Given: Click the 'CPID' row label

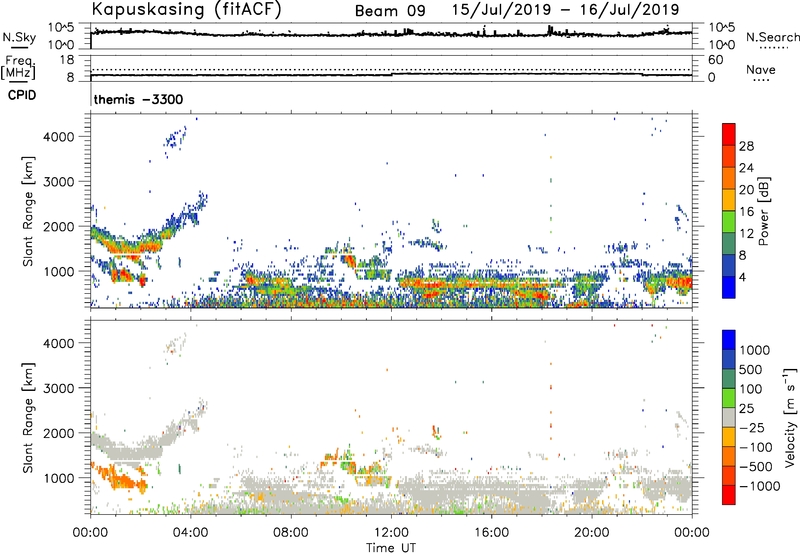Looking at the screenshot, I should tap(22, 95).
